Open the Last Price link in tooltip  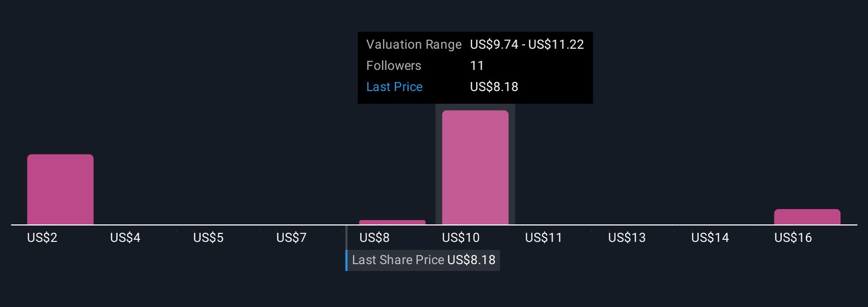(x=394, y=87)
